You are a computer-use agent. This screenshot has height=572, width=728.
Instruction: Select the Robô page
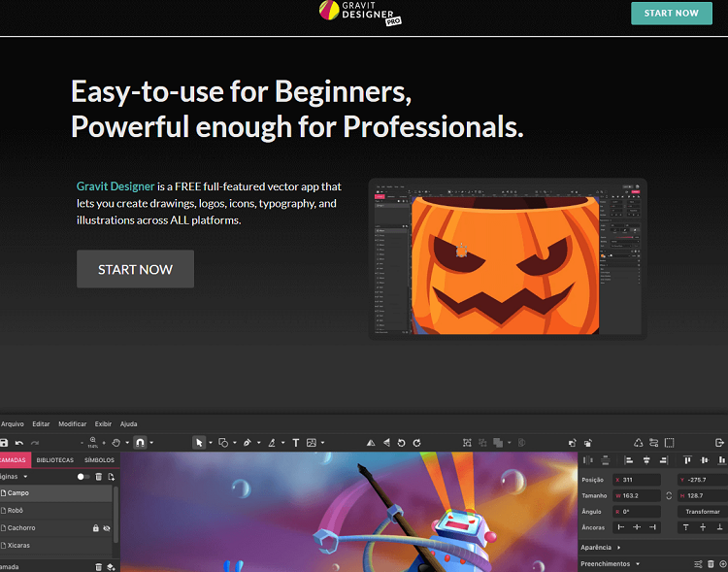point(55,511)
